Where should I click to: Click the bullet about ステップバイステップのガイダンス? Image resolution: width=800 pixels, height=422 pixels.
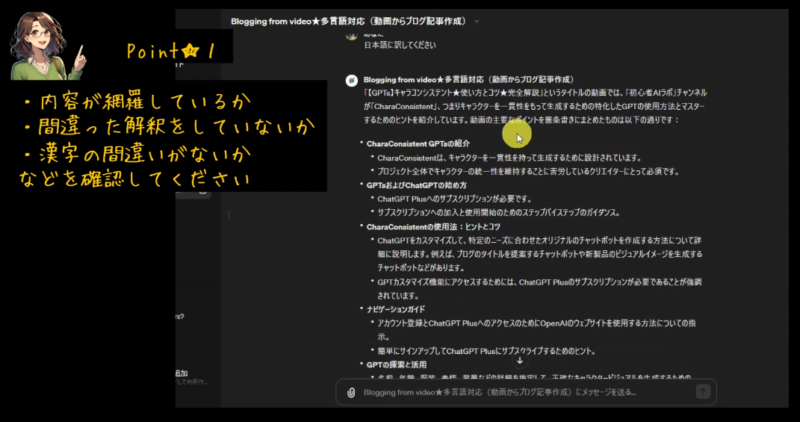(x=498, y=213)
